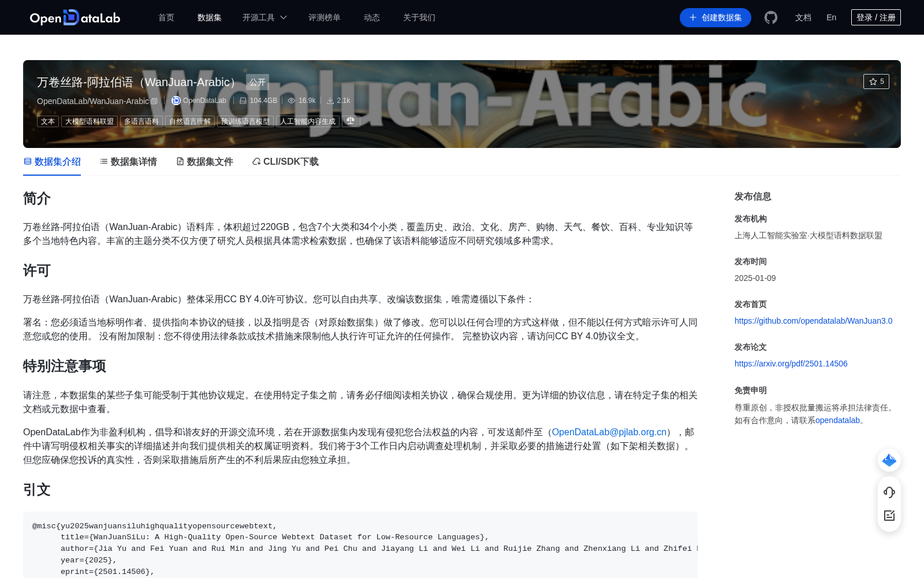Click the license scales icon tag
This screenshot has width=924, height=578.
coord(351,121)
